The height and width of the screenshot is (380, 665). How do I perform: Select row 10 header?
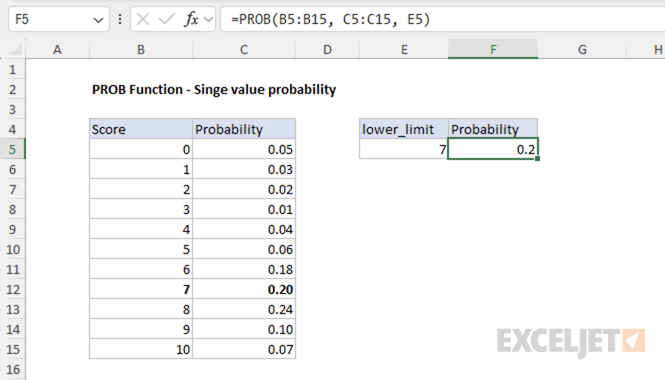pyautogui.click(x=13, y=249)
